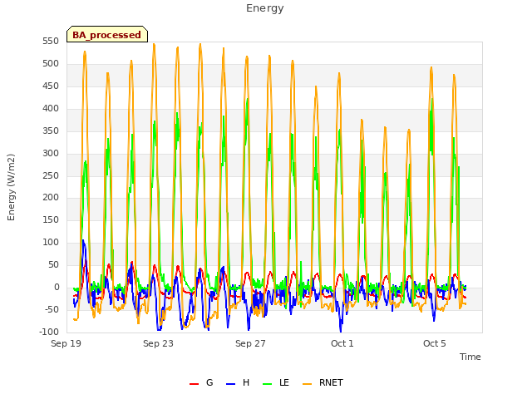This screenshot has width=532, height=399.
Task: Click the Energy (W/m2) axis label
Action: pos(11,187)
